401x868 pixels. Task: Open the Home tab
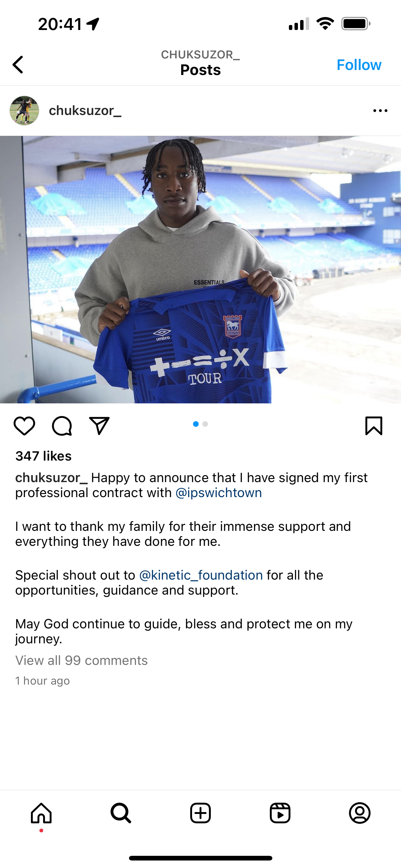tap(41, 813)
